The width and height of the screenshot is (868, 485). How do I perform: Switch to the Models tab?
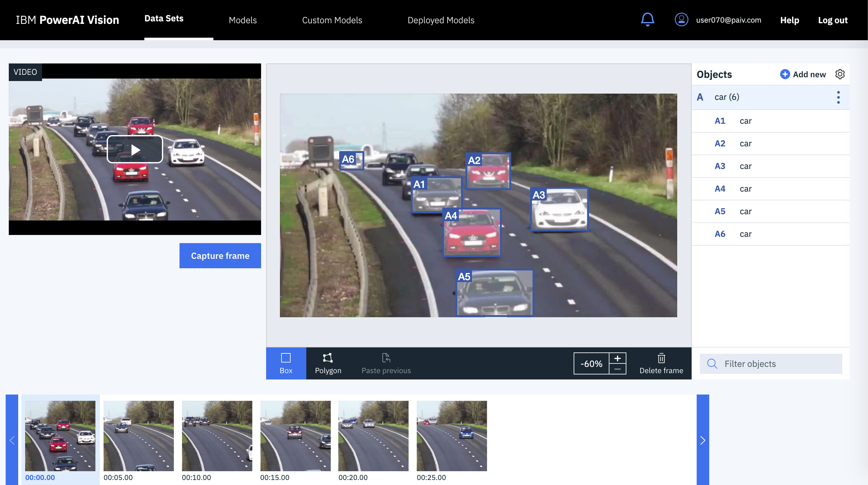[243, 20]
